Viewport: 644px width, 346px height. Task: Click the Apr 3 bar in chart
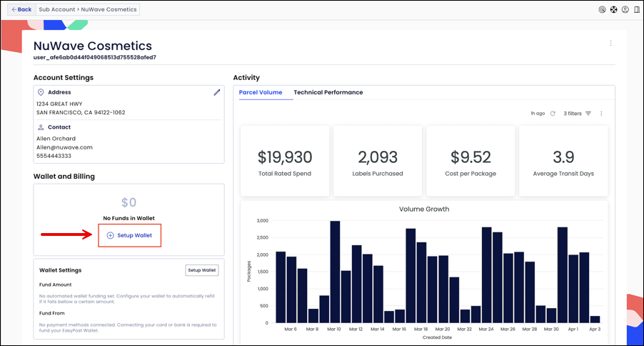[x=595, y=320]
